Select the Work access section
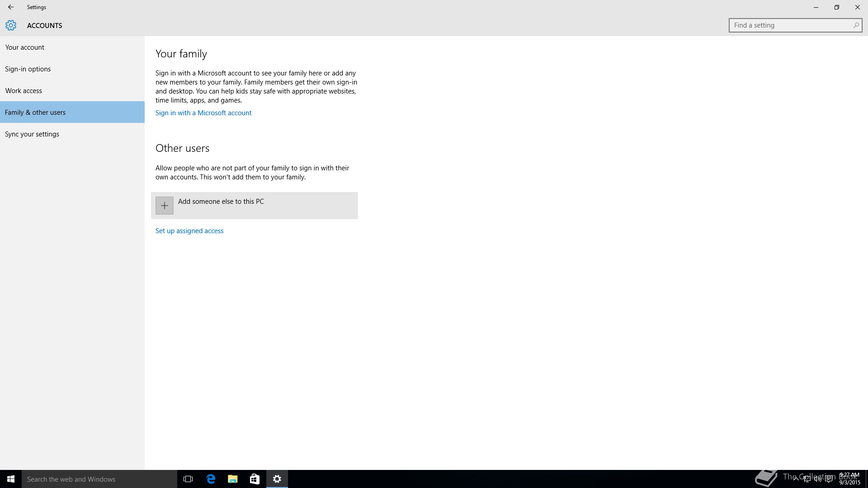The image size is (868, 488). pos(24,91)
